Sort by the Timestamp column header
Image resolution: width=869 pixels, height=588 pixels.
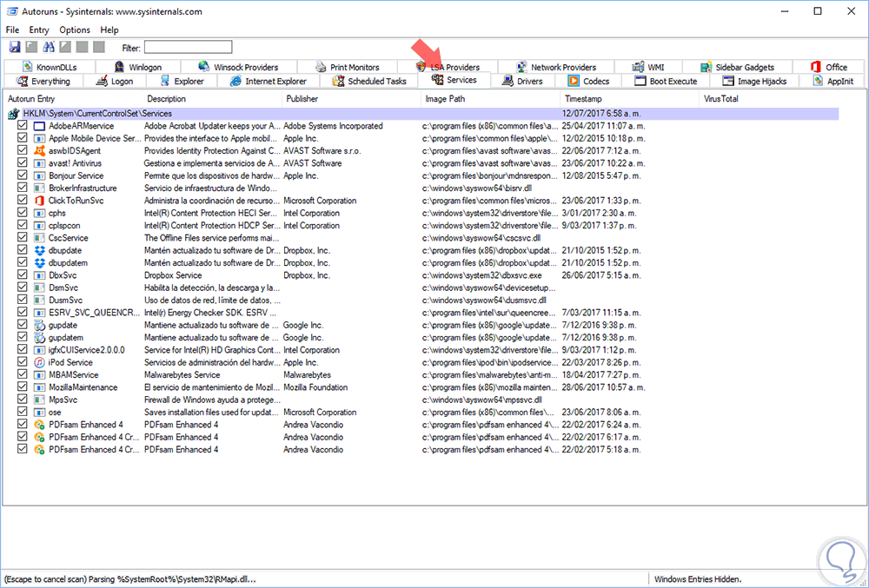(629, 98)
